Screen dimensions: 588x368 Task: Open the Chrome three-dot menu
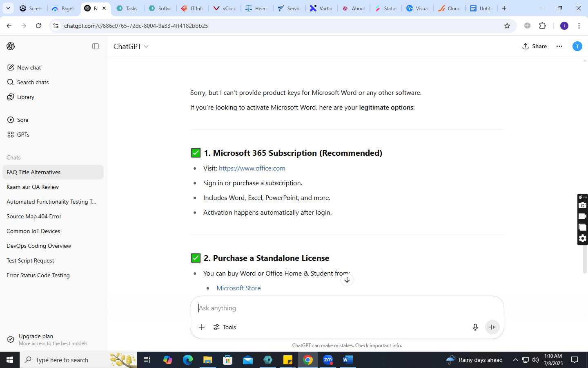tap(579, 26)
